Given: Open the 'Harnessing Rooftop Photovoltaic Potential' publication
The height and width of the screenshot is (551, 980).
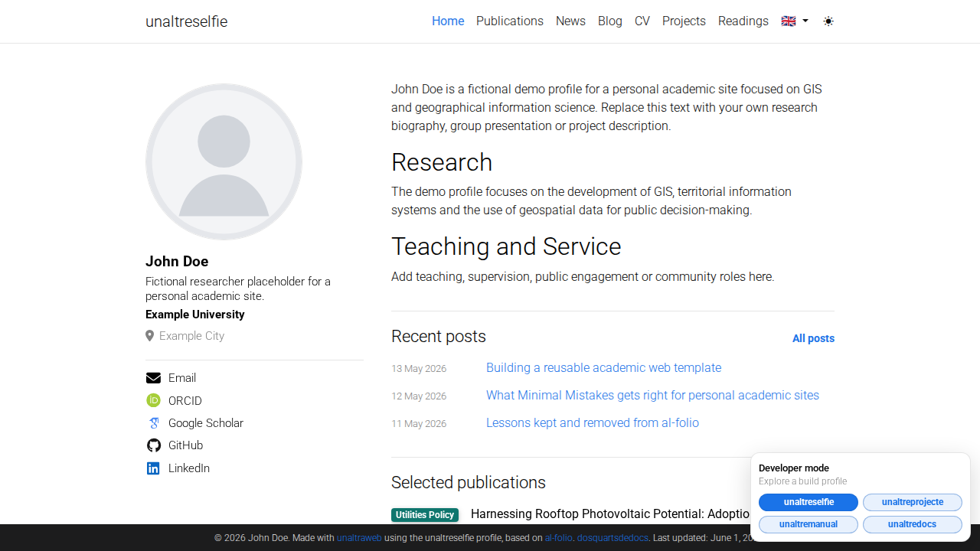Looking at the screenshot, I should 610,514.
